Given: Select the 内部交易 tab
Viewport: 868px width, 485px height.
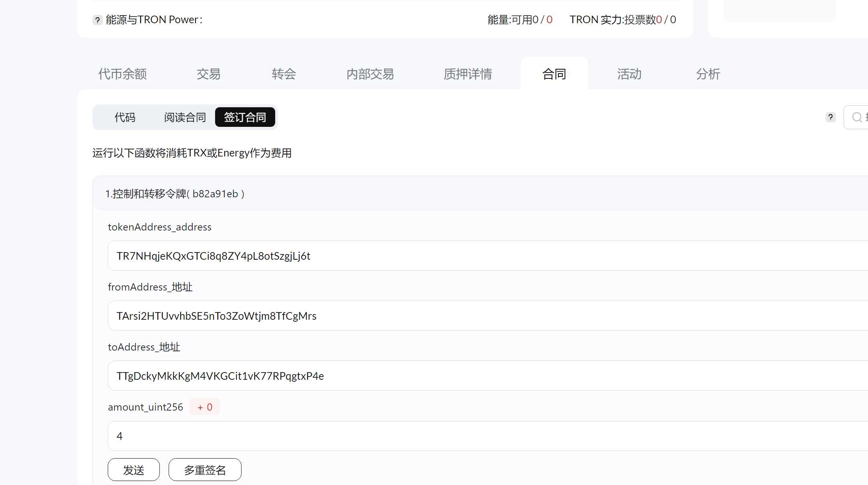Looking at the screenshot, I should click(370, 74).
